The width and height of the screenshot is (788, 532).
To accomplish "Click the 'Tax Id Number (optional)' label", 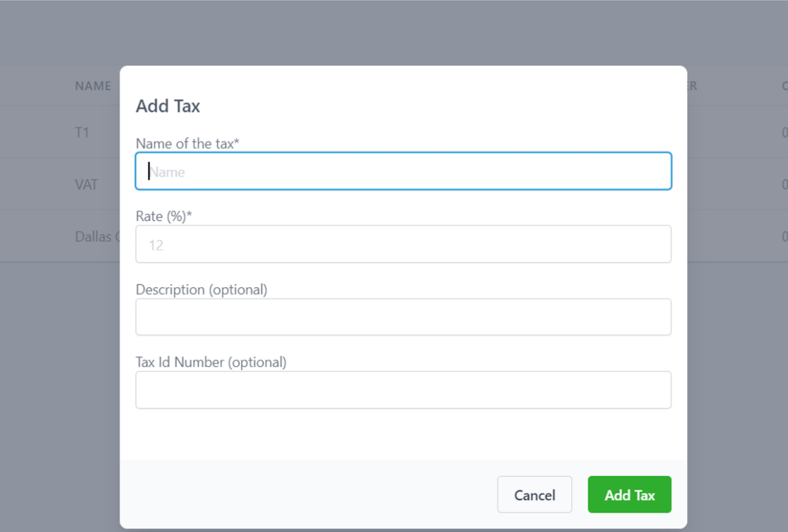I will coord(211,362).
